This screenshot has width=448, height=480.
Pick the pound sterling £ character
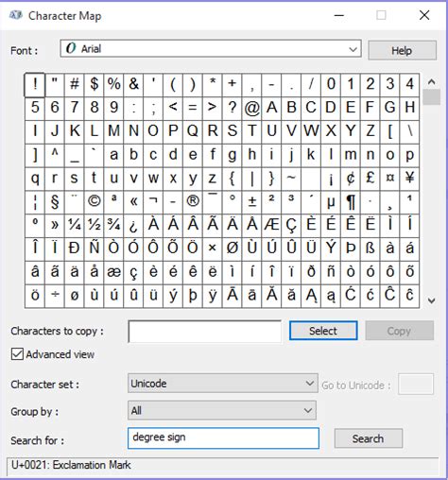coord(370,178)
